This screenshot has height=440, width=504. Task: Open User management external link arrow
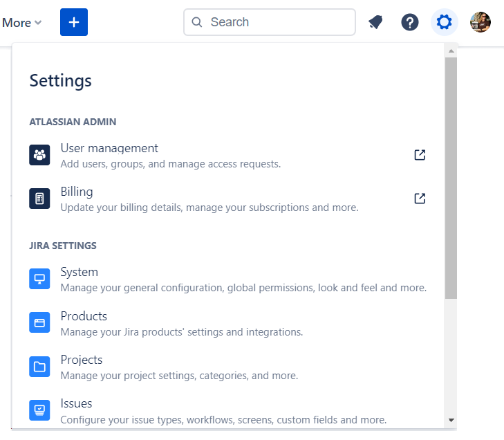point(420,155)
